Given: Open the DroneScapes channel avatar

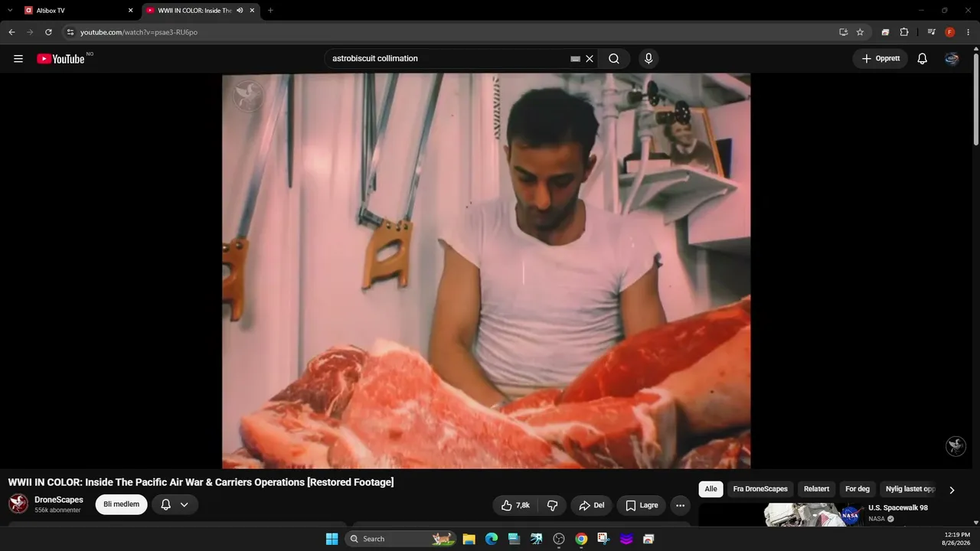Looking at the screenshot, I should pyautogui.click(x=18, y=504).
